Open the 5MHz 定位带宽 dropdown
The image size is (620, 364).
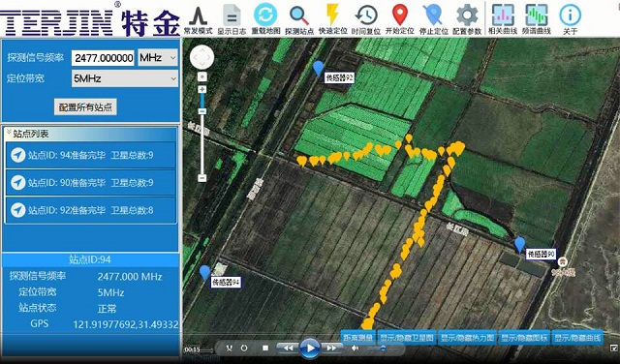pyautogui.click(x=125, y=78)
